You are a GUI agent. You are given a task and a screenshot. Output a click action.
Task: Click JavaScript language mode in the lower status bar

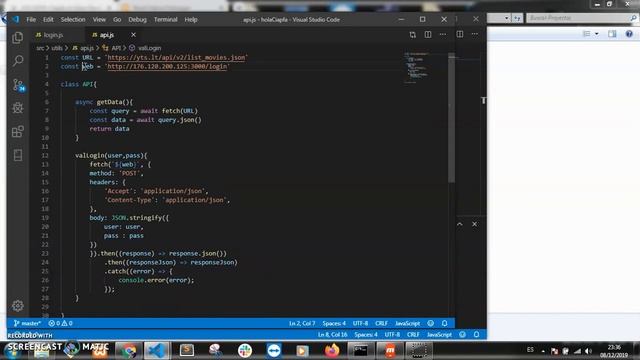[x=439, y=335]
